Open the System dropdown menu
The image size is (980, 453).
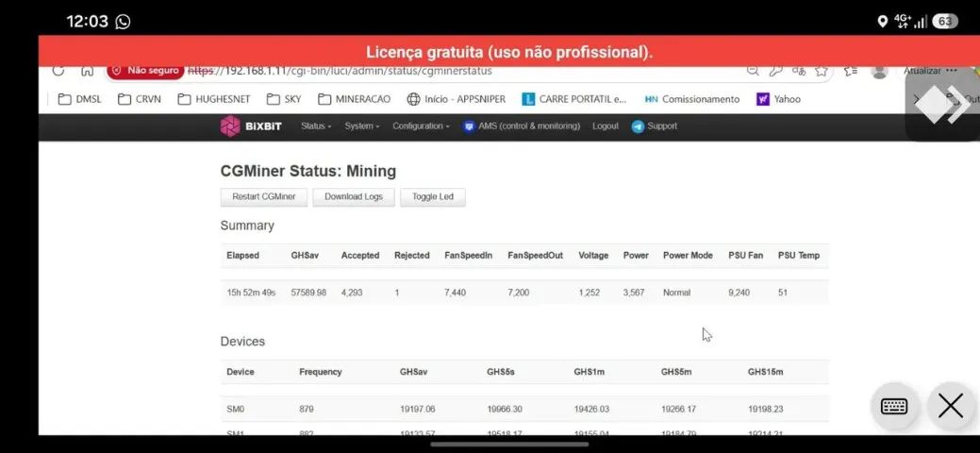[x=362, y=126]
